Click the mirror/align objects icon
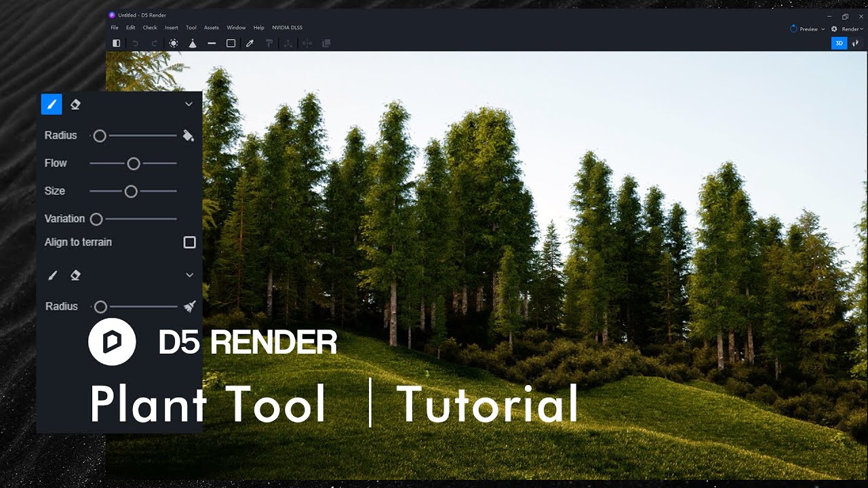 click(x=307, y=43)
